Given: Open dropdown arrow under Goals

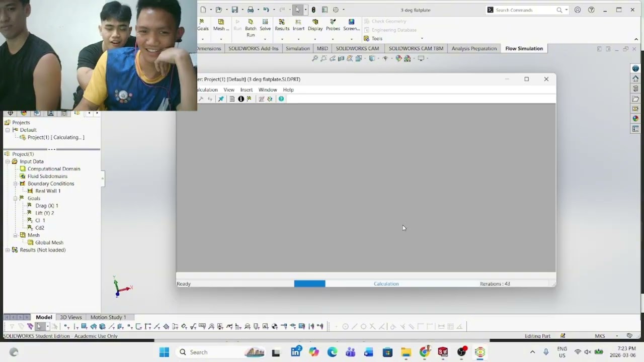Looking at the screenshot, I should [x=202, y=39].
